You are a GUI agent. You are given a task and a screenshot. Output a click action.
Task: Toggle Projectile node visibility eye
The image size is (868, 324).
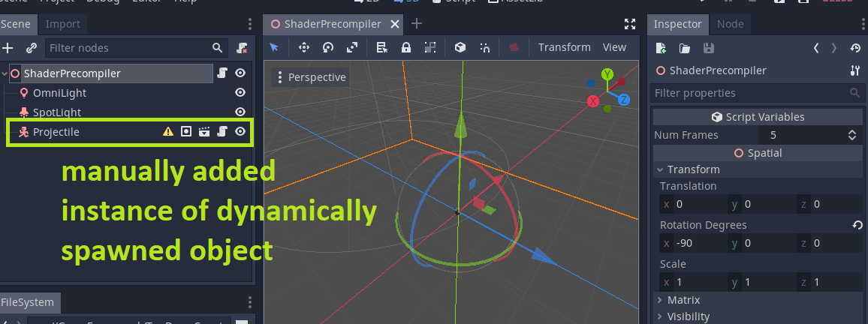point(240,131)
